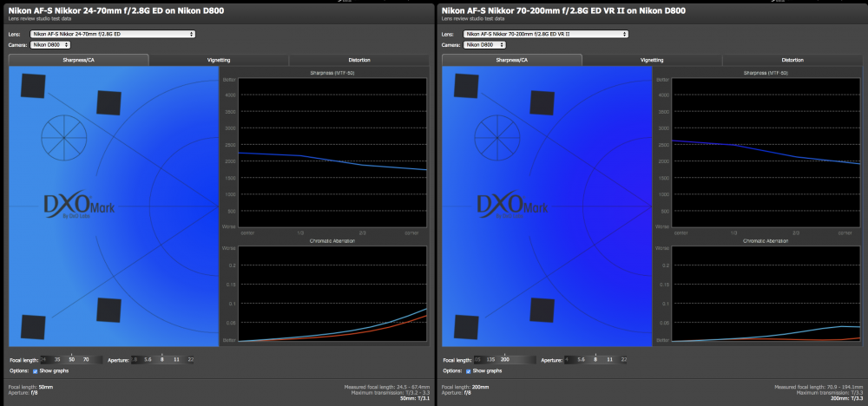Image resolution: width=868 pixels, height=406 pixels.
Task: Set focal length to 200 on the 70-200mm slider
Action: click(x=505, y=359)
